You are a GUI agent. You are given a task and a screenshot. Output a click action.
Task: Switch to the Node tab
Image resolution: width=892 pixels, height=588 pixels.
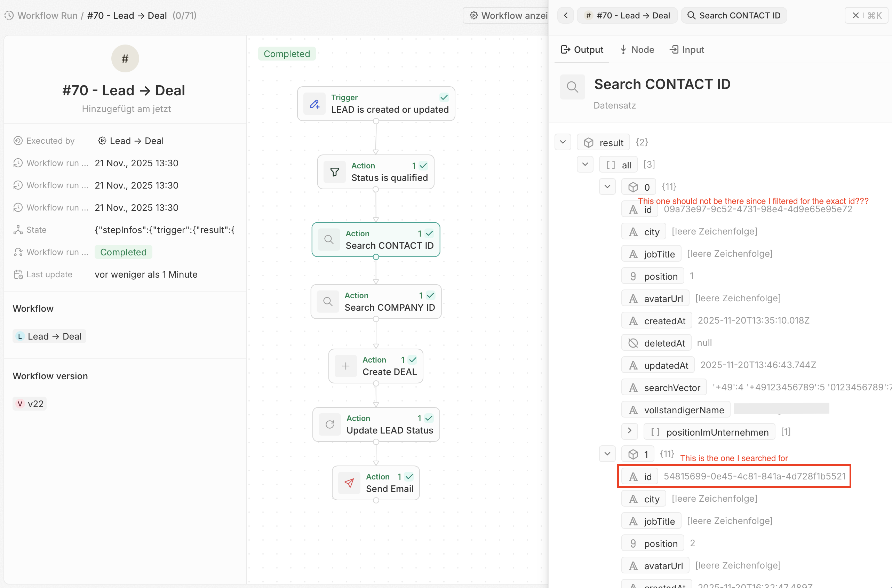coord(637,49)
